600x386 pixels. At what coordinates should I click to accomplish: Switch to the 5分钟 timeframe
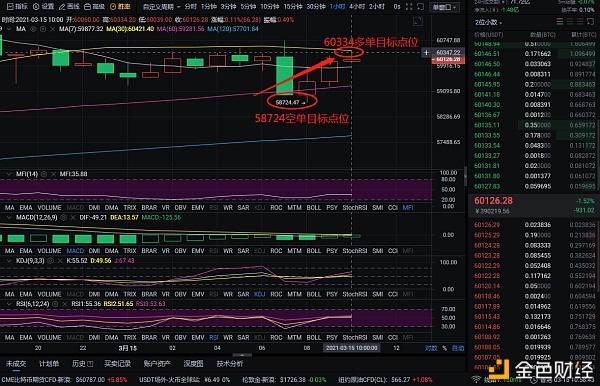[248, 7]
